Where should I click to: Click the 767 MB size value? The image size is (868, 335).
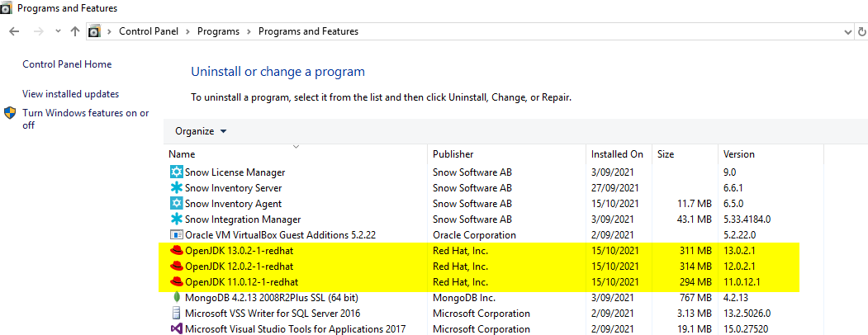[x=695, y=297]
